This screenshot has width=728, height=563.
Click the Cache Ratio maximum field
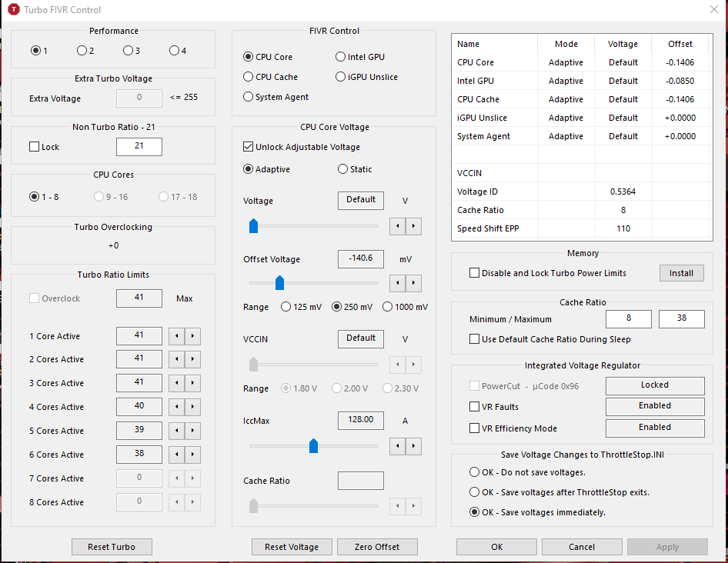[682, 319]
